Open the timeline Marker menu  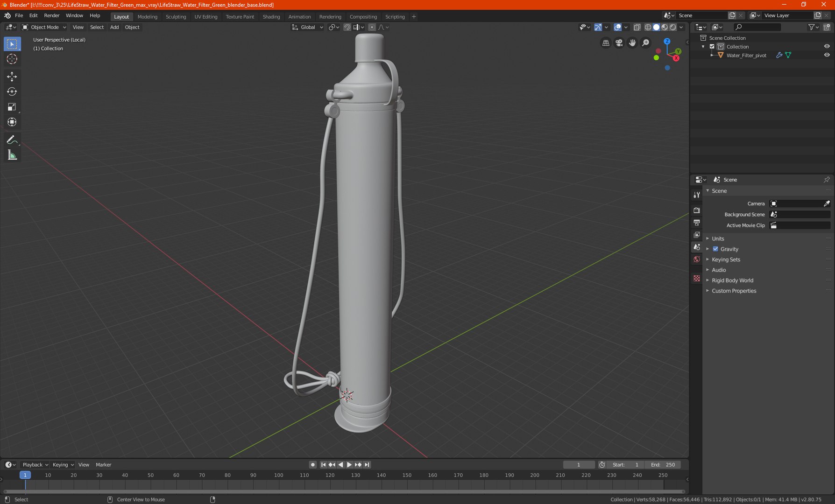pos(103,465)
